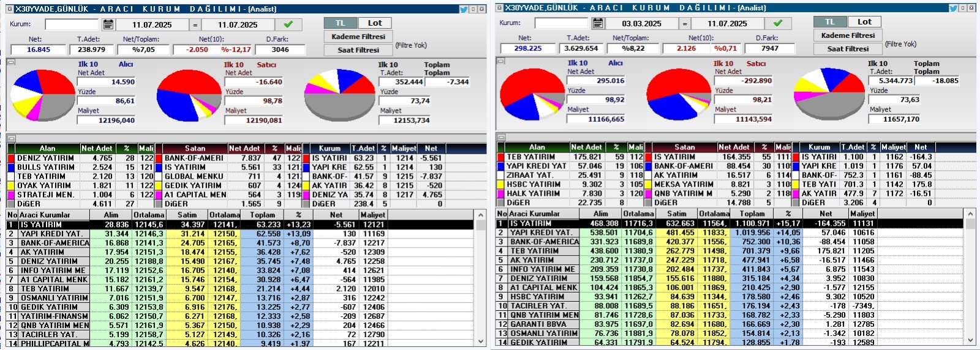This screenshot has width=980, height=350.
Task: Click the blue swatch beside YAPI KREDI YAT, right window
Action: click(x=502, y=166)
